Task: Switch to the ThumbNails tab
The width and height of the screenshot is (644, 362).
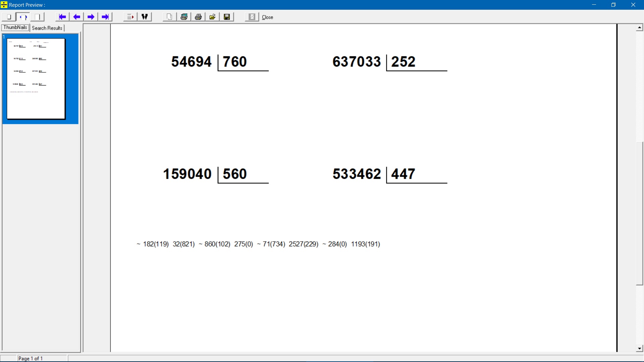Action: click(x=15, y=28)
